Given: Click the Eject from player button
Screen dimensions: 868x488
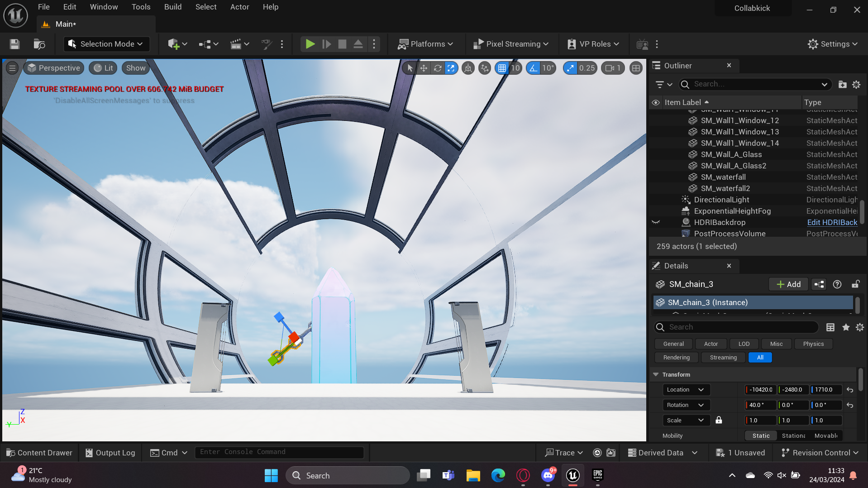Looking at the screenshot, I should [358, 44].
